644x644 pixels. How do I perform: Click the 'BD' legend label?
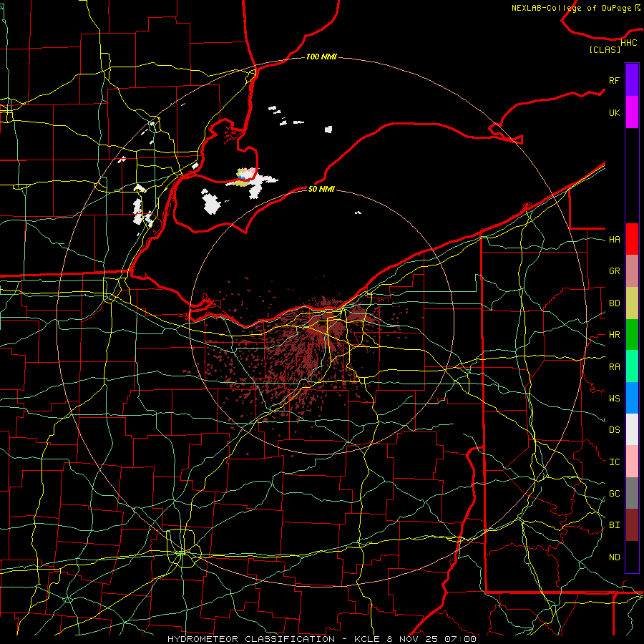coord(615,303)
